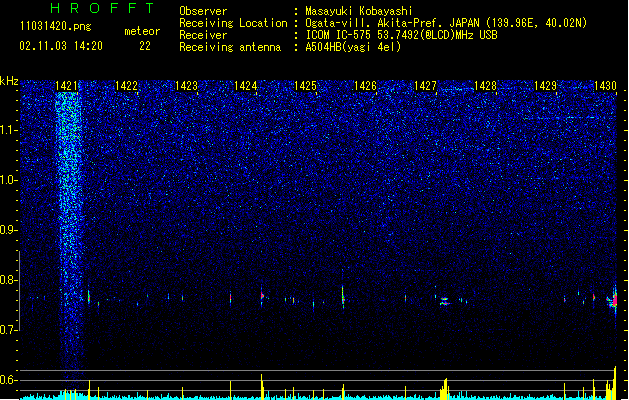629x400 pixels.
Task: Click the Receiving Location label
Action: 233,23
